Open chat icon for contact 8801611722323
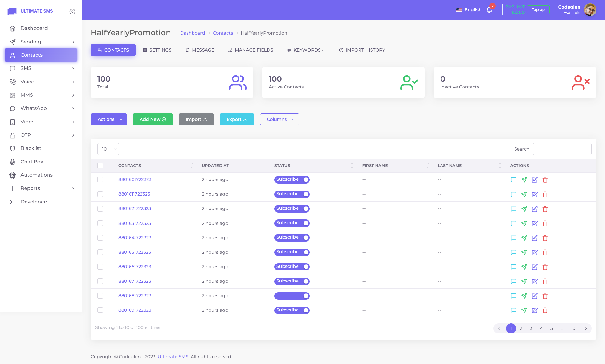605x364 pixels. click(x=513, y=194)
